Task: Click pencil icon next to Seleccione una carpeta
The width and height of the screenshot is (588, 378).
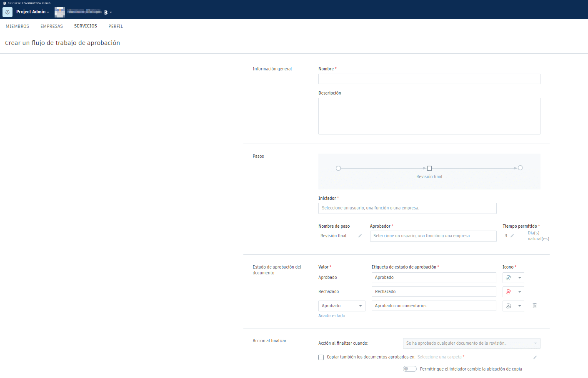Action: coord(535,357)
